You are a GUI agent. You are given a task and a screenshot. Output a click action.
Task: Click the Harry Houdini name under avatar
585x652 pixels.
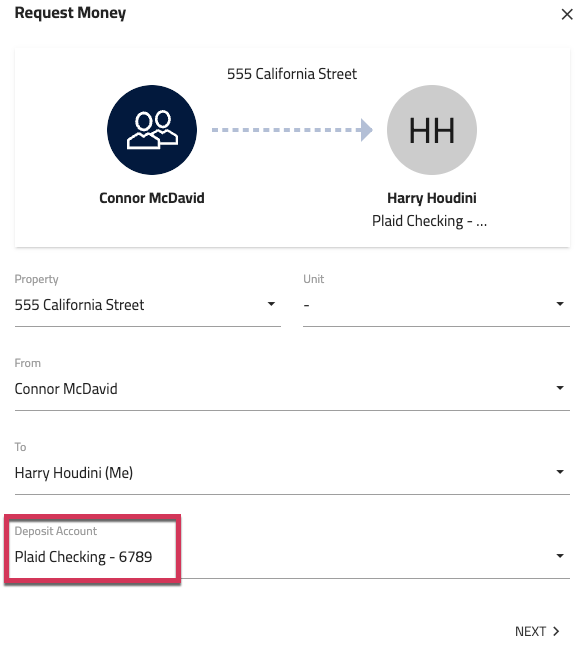(x=432, y=198)
